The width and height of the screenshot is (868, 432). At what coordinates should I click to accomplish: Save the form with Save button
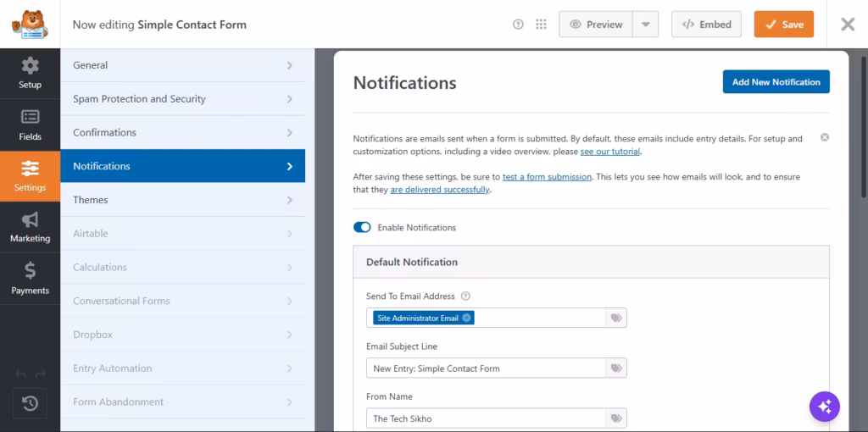(784, 25)
